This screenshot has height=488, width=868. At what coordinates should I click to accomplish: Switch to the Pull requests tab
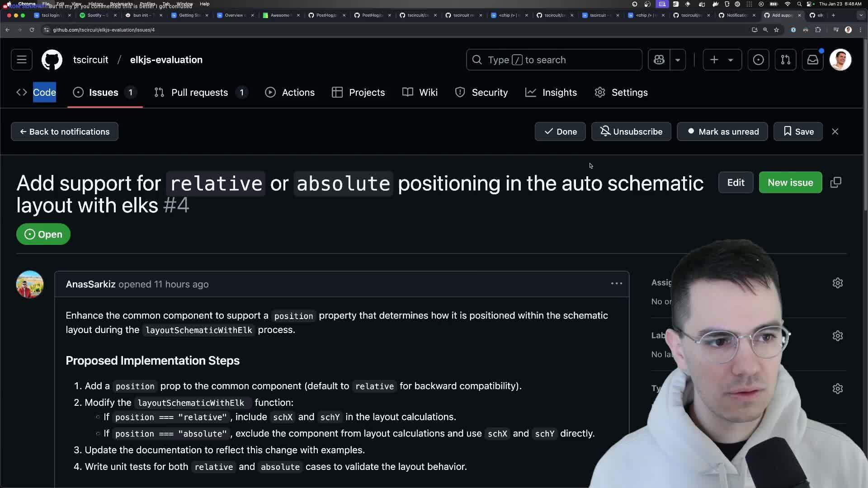(199, 92)
